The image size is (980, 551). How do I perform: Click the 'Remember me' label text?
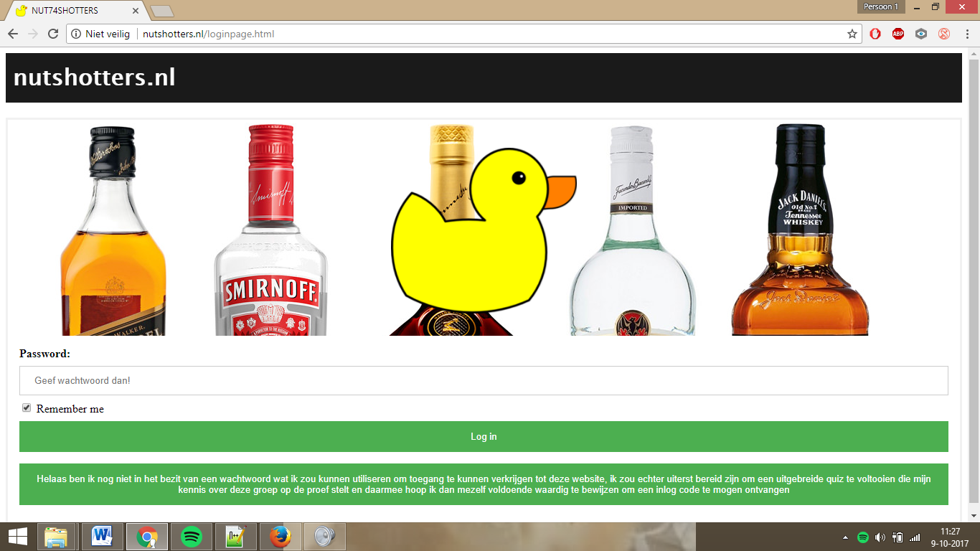pyautogui.click(x=70, y=409)
